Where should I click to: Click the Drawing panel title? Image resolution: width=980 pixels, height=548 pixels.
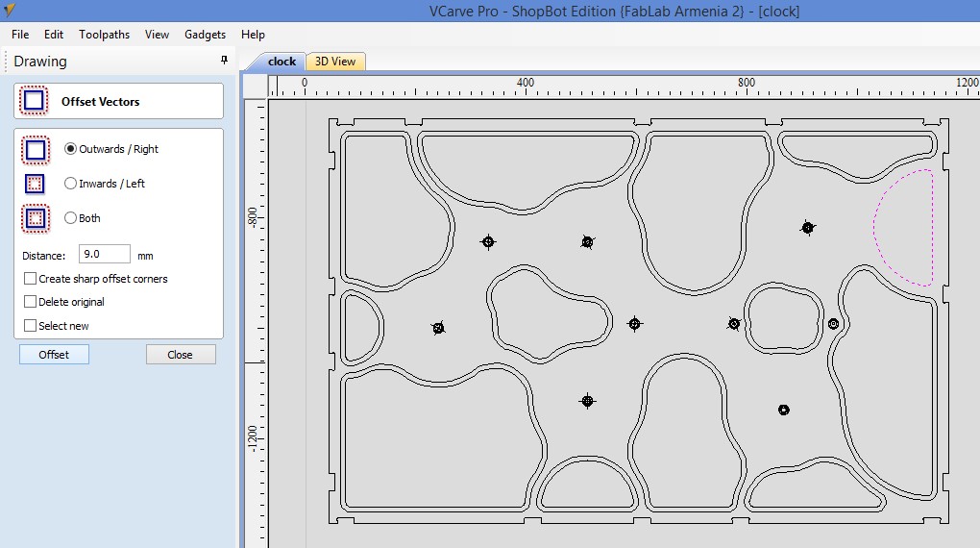pyautogui.click(x=40, y=62)
